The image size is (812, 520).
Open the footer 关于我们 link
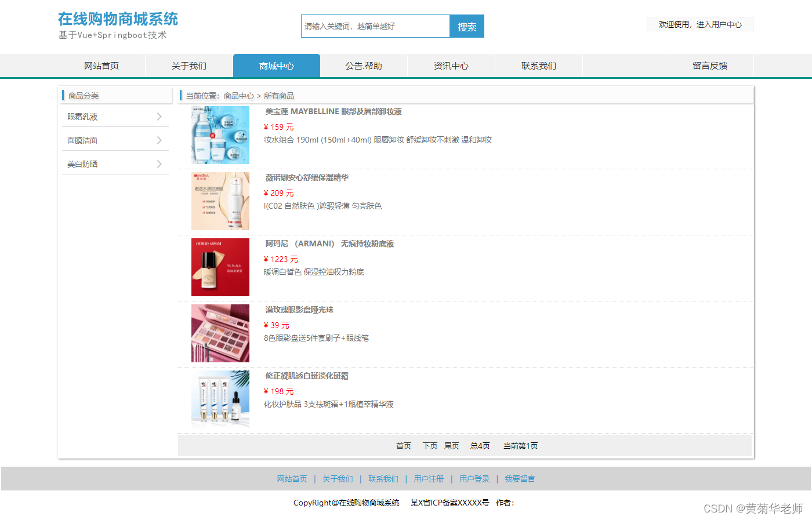pos(338,479)
